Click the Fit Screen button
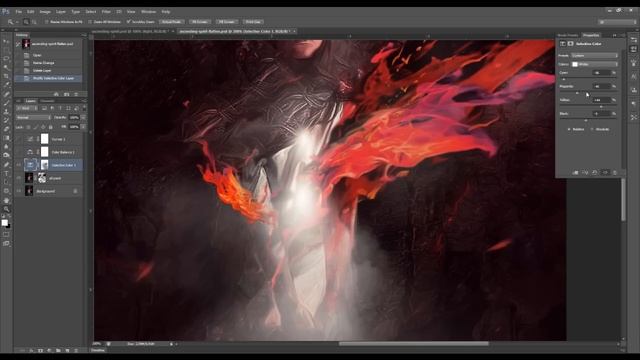 coord(199,22)
